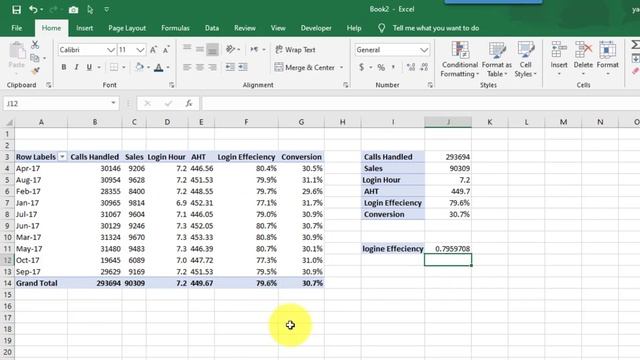
Task: Decrease cell indent
Action: click(x=230, y=67)
